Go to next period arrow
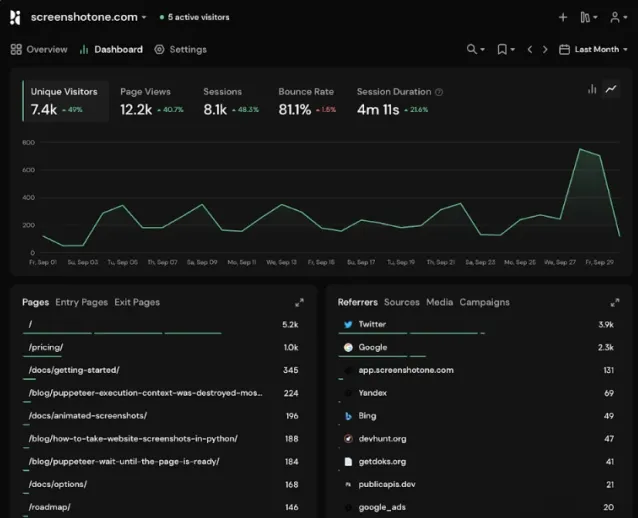This screenshot has width=638, height=518. click(545, 49)
